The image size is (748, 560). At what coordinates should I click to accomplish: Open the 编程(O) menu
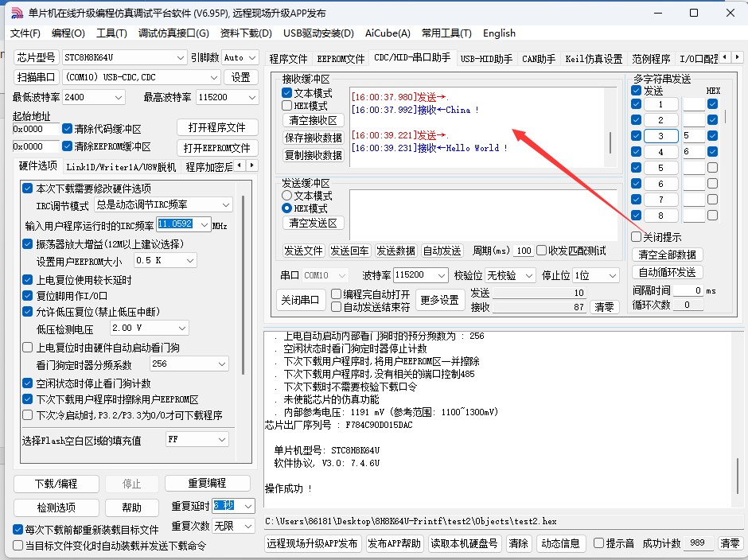pyautogui.click(x=68, y=33)
